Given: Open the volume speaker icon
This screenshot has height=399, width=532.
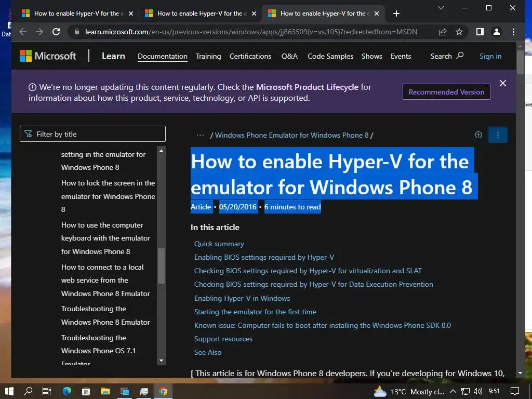Looking at the screenshot, I should click(478, 392).
